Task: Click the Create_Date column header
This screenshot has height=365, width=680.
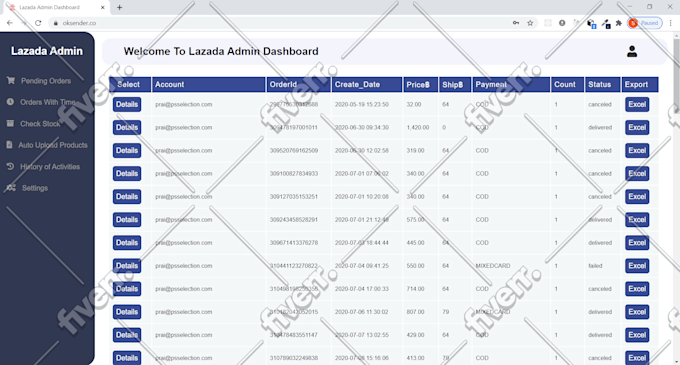Action: pyautogui.click(x=367, y=85)
